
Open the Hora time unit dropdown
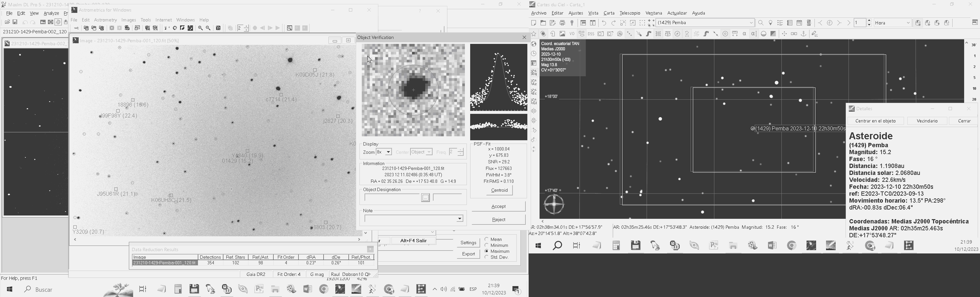coord(908,23)
